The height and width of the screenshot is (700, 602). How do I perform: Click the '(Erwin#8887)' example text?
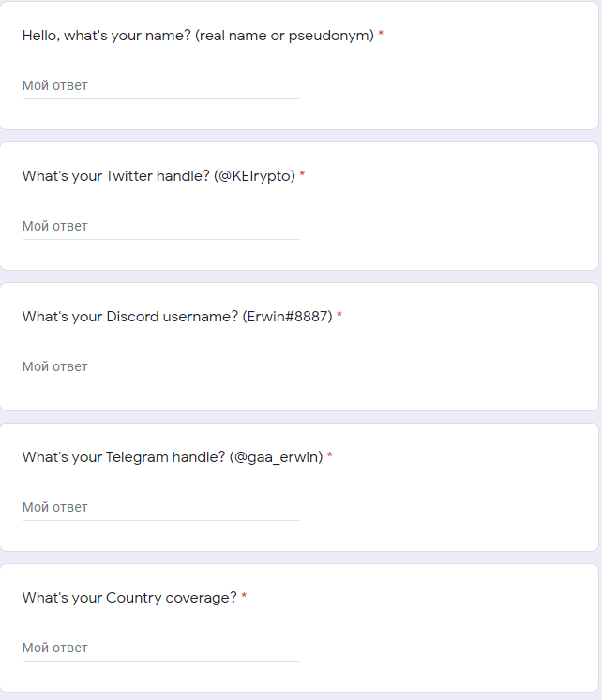287,317
